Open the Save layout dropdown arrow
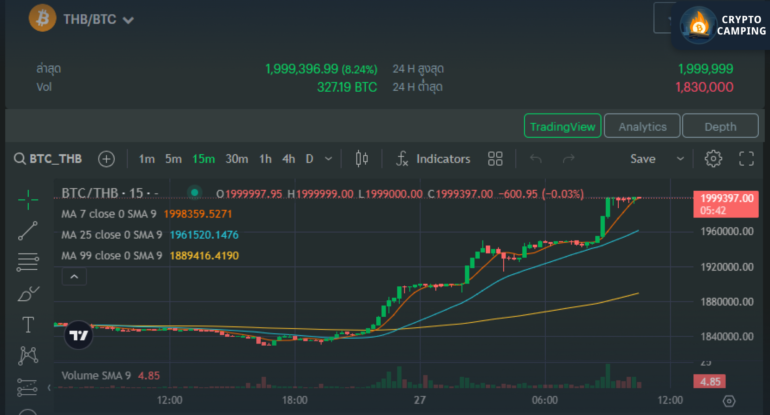Screen dimensions: 770x415 click(681, 159)
